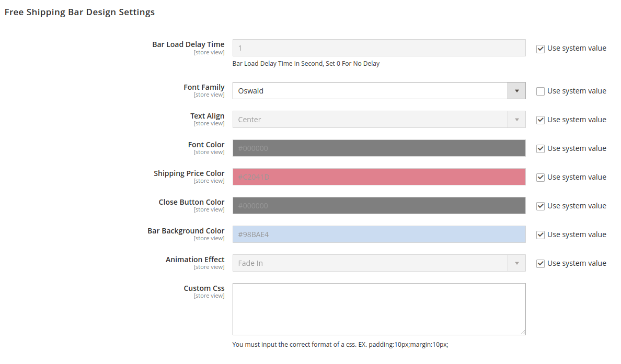Screen dimensions: 621x364
Task: Toggle Use system value for Animation Effect
Action: [x=540, y=264]
